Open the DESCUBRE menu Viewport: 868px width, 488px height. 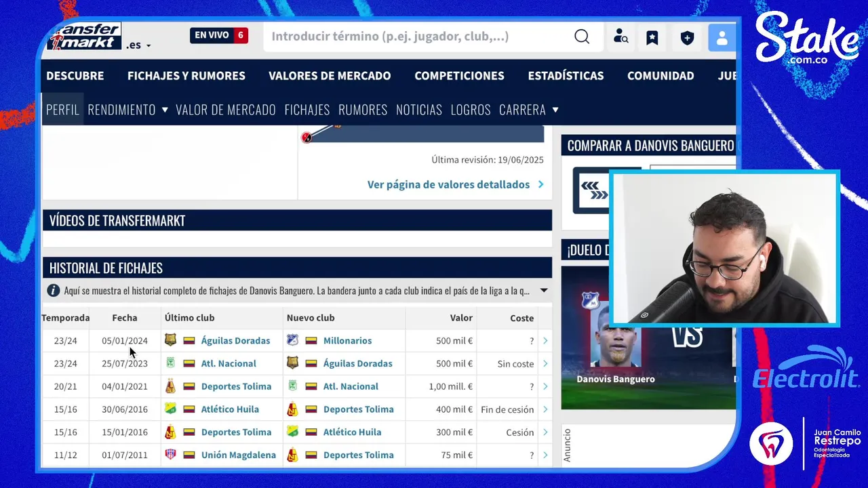click(75, 76)
